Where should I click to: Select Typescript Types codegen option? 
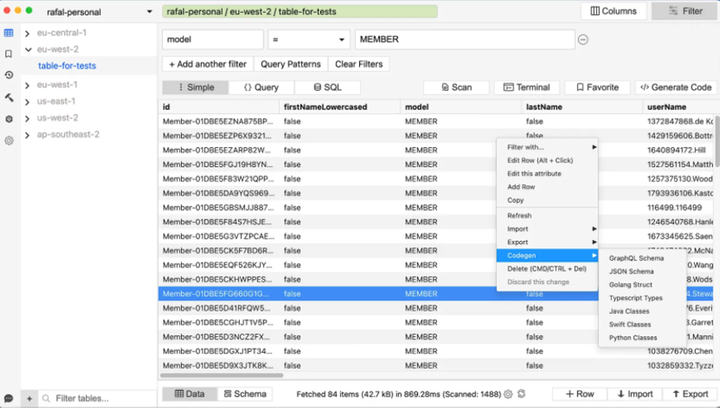pyautogui.click(x=642, y=298)
